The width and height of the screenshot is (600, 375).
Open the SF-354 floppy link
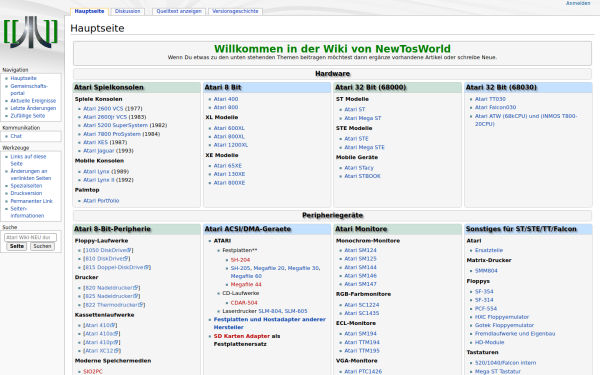484,292
